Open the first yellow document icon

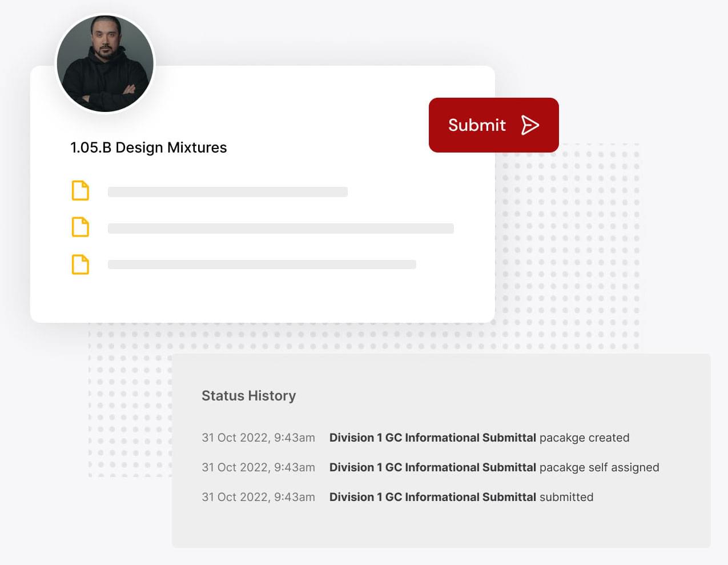(80, 191)
